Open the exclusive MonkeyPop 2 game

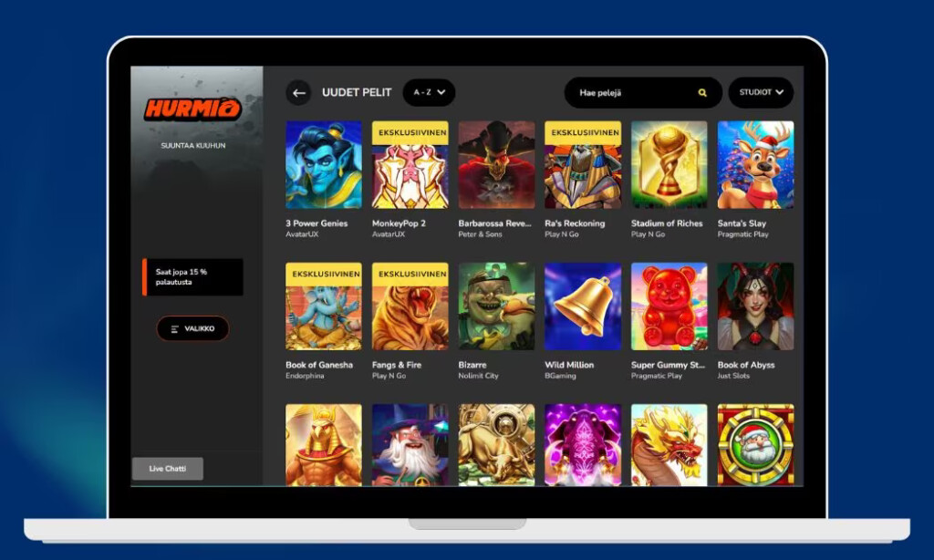(x=410, y=165)
